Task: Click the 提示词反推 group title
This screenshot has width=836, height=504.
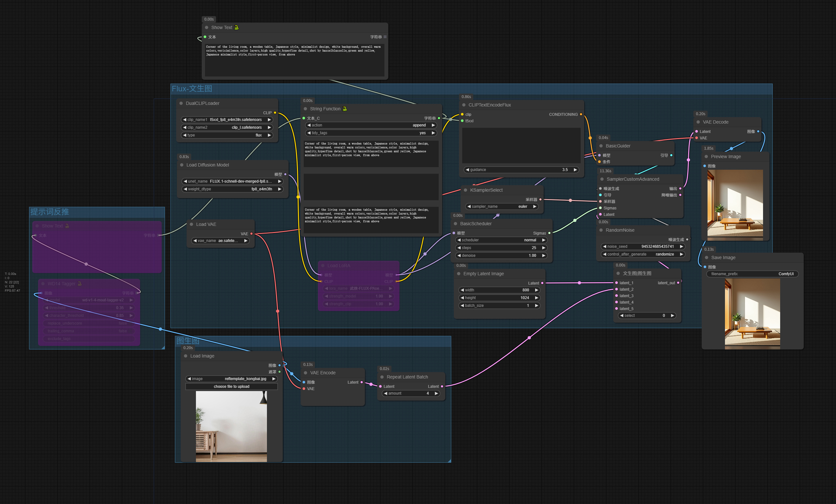Action: (49, 212)
